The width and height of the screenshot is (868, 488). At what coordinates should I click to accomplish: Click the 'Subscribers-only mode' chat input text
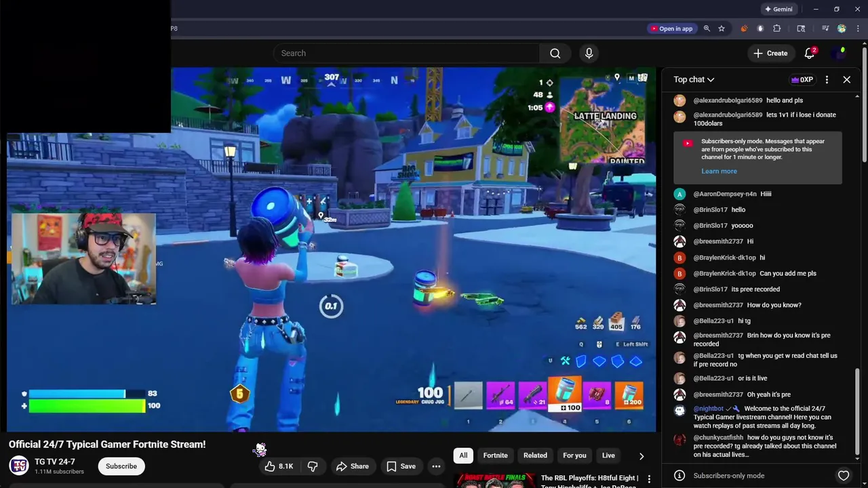coord(728,476)
